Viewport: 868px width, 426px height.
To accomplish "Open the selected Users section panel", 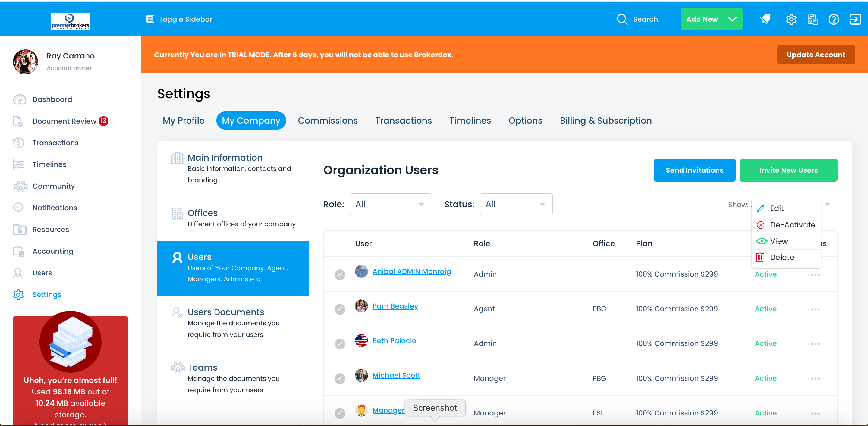I will pos(233,268).
